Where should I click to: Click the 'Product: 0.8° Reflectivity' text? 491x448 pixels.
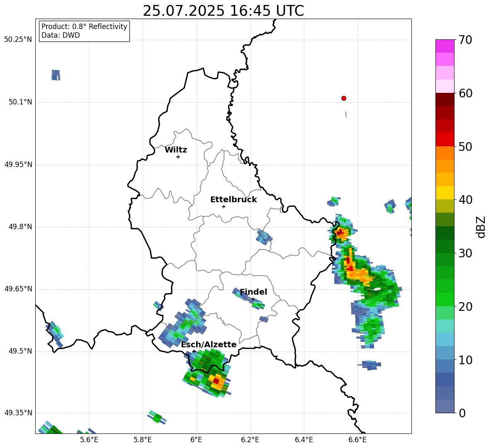pyautogui.click(x=84, y=27)
